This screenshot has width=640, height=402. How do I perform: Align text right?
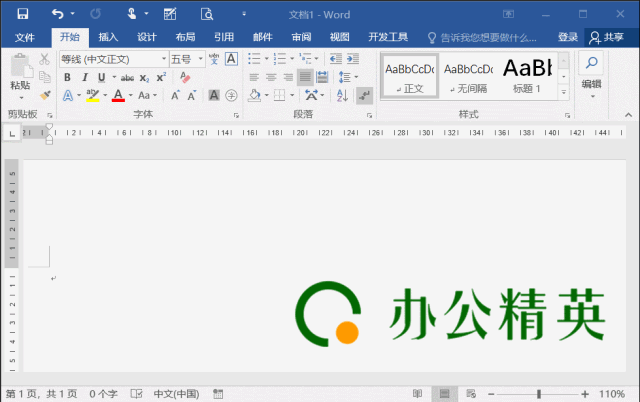288,77
